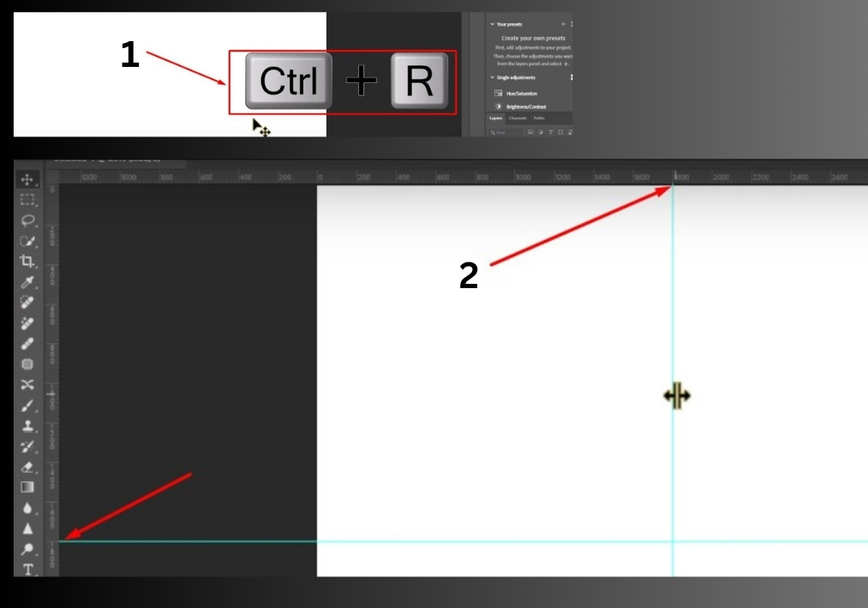
Task: Select the Type tool
Action: 27,569
